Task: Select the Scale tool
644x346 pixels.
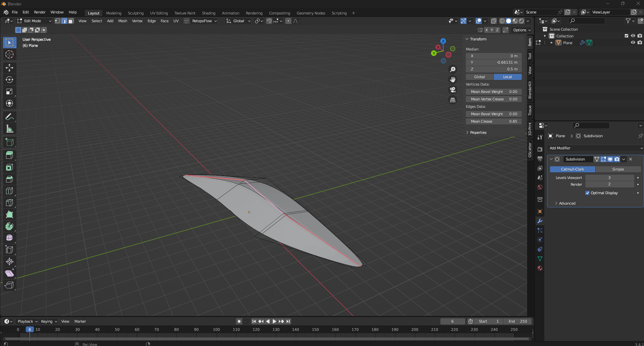Action: click(x=9, y=91)
